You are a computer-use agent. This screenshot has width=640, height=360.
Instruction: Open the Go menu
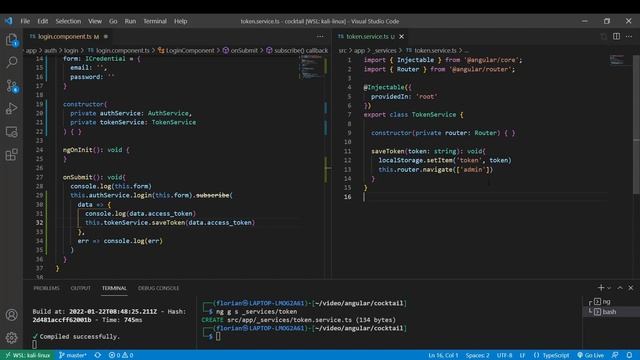click(113, 21)
